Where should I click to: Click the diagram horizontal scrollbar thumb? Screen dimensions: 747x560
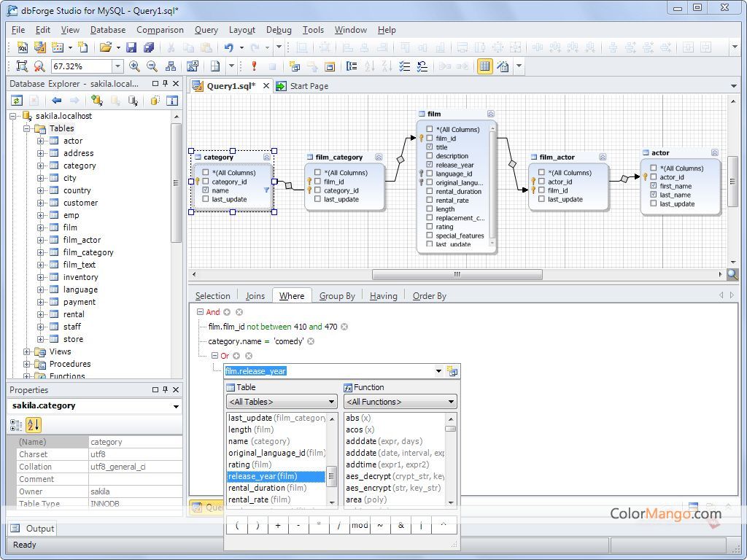click(457, 274)
